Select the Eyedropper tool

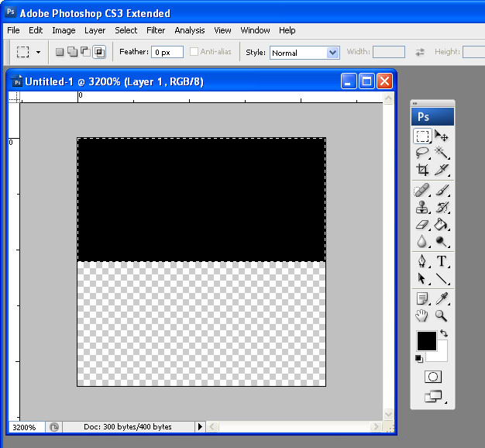click(x=442, y=298)
